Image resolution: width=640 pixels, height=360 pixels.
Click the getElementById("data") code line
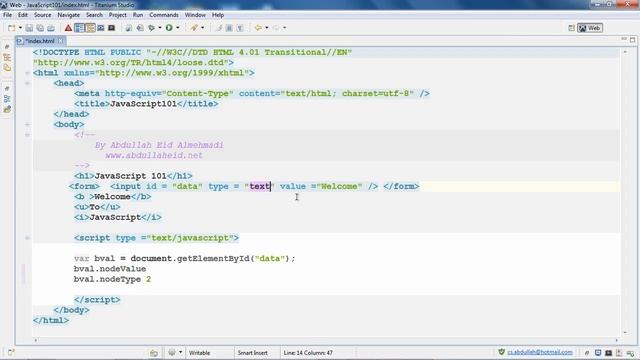184,259
